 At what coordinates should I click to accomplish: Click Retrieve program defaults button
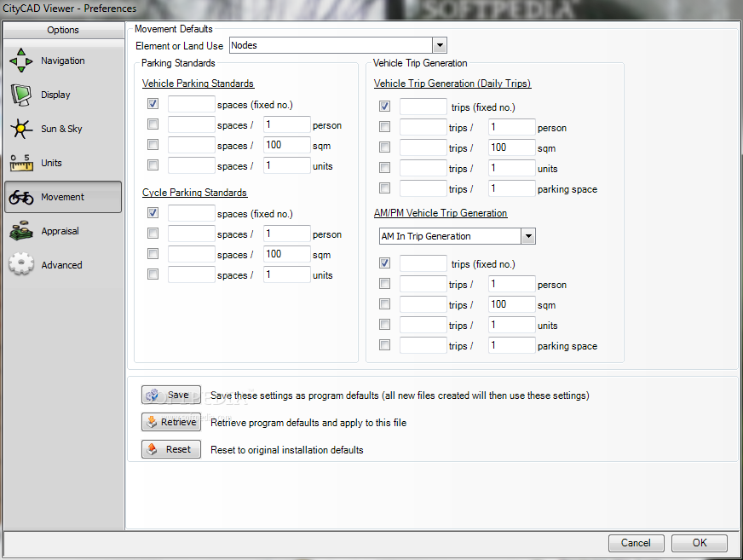171,422
